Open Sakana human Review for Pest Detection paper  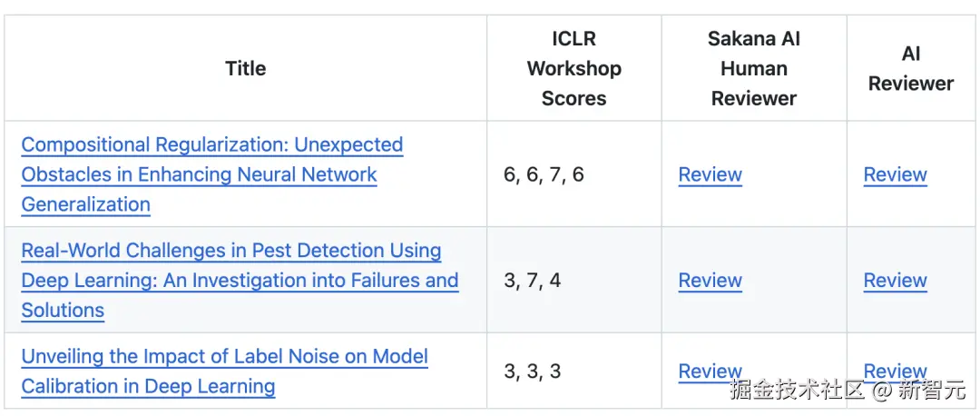coord(710,281)
